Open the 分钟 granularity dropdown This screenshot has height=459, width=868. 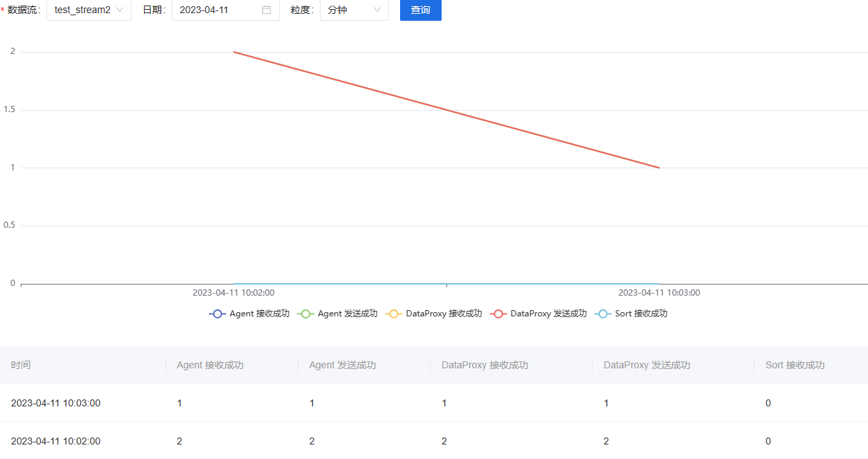[353, 10]
